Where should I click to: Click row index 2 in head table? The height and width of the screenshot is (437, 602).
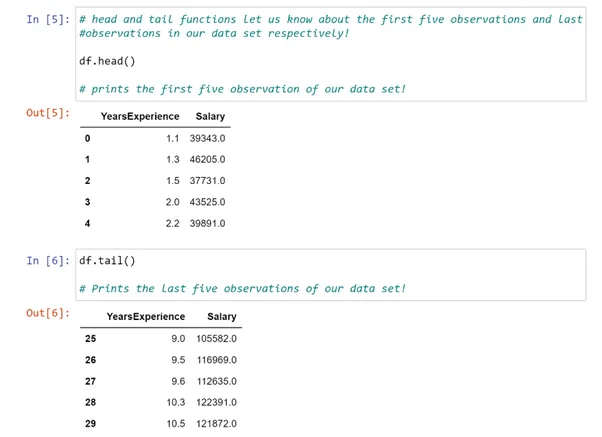[88, 180]
